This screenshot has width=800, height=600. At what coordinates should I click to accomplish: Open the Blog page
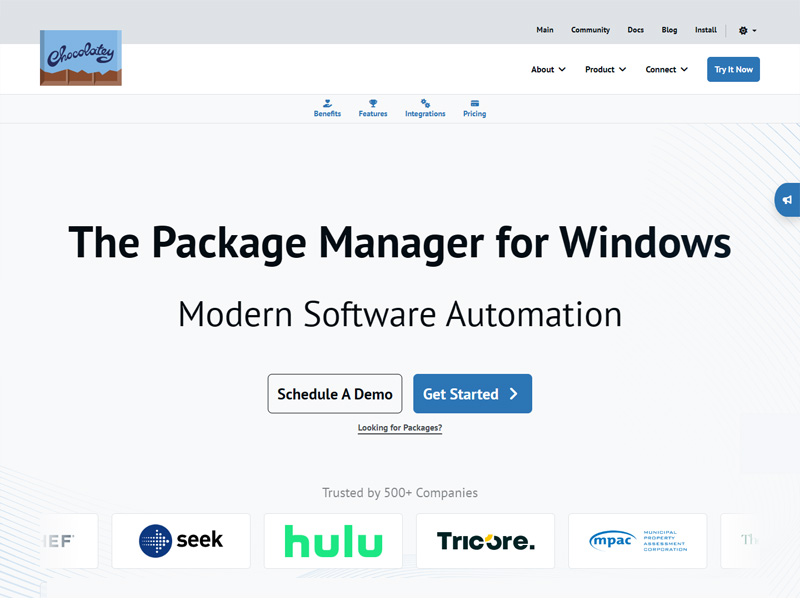click(x=669, y=30)
